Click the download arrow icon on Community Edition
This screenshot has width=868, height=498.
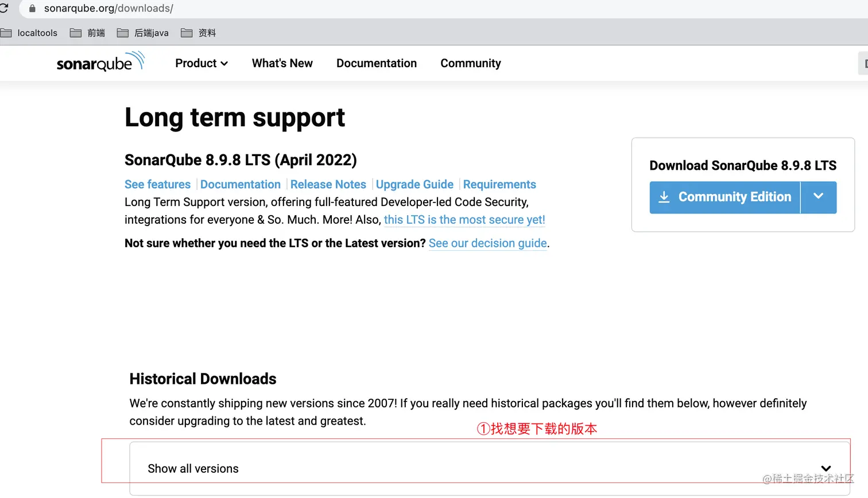pyautogui.click(x=664, y=197)
